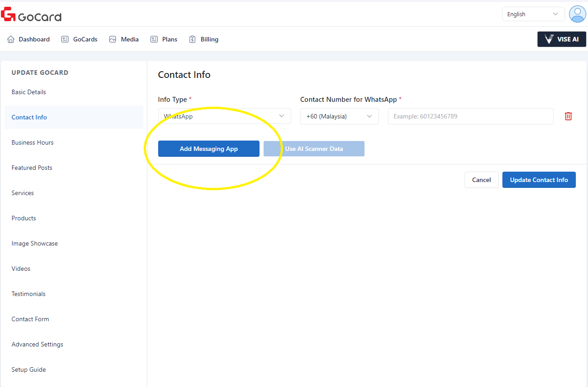Image resolution: width=588 pixels, height=387 pixels.
Task: Open Advanced Settings in sidebar
Action: click(x=37, y=344)
